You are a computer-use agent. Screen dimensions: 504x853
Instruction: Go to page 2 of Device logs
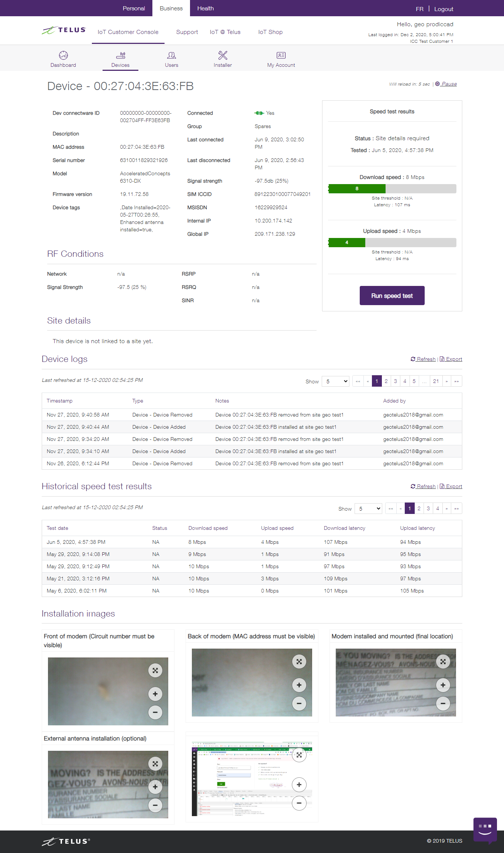pos(386,381)
